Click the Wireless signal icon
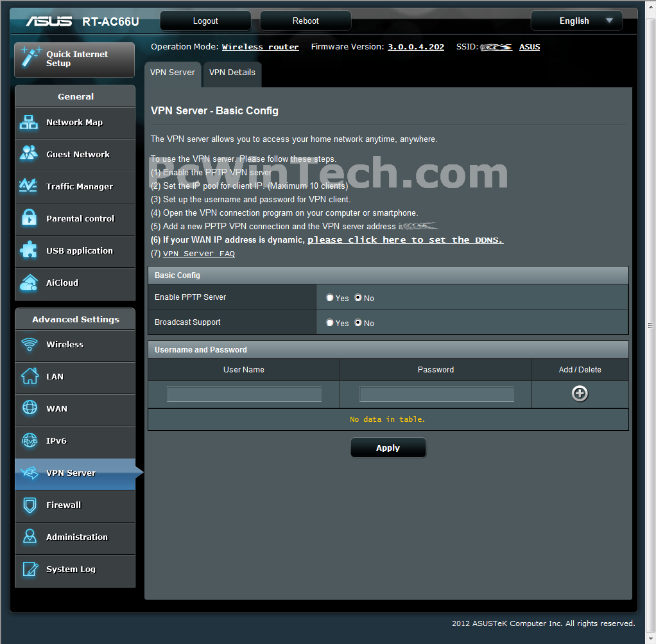The height and width of the screenshot is (644, 656). pyautogui.click(x=30, y=344)
